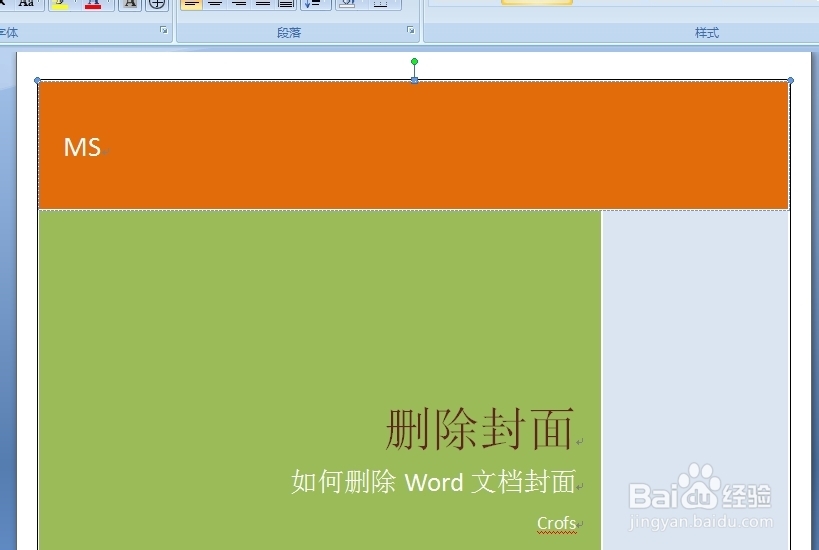The height and width of the screenshot is (550, 819).
Task: Click the paragraph shading icon
Action: [x=347, y=4]
